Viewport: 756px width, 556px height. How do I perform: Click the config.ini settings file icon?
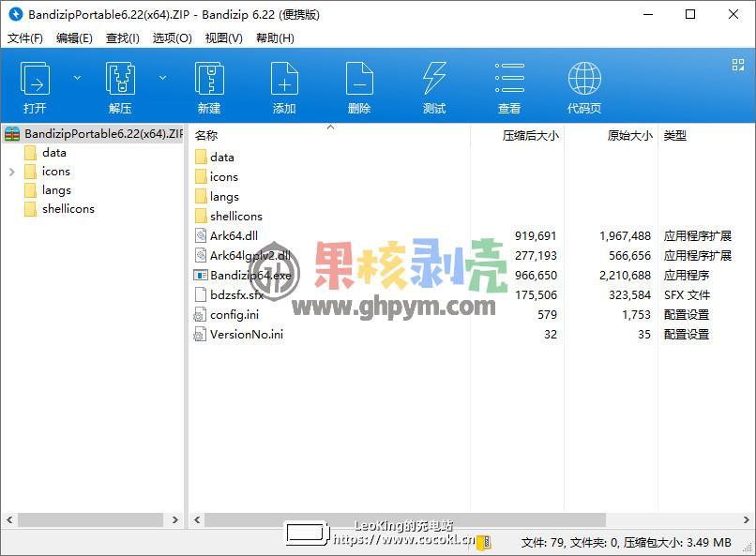point(200,315)
